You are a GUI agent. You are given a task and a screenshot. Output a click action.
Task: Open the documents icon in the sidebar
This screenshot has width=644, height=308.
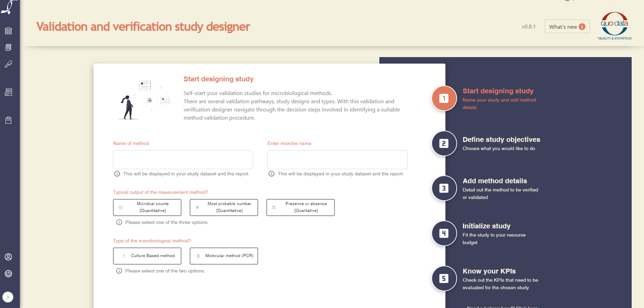(9, 47)
